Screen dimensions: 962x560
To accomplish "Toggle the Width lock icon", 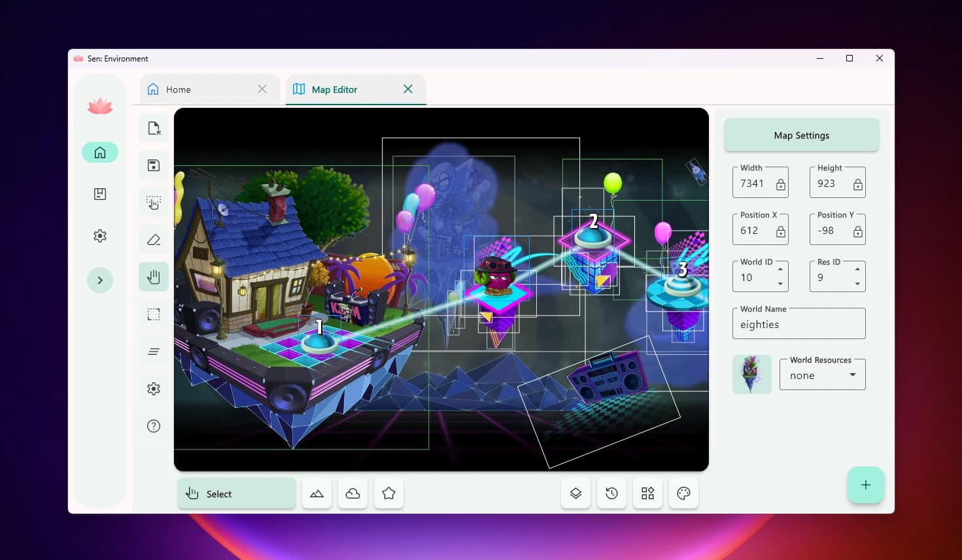I will [781, 185].
